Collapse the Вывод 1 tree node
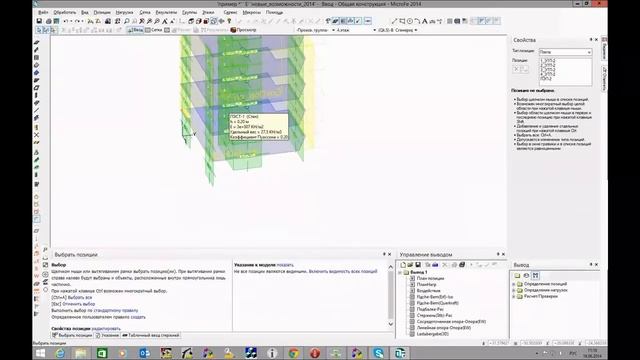Image resolution: width=640 pixels, height=360 pixels. click(400, 272)
